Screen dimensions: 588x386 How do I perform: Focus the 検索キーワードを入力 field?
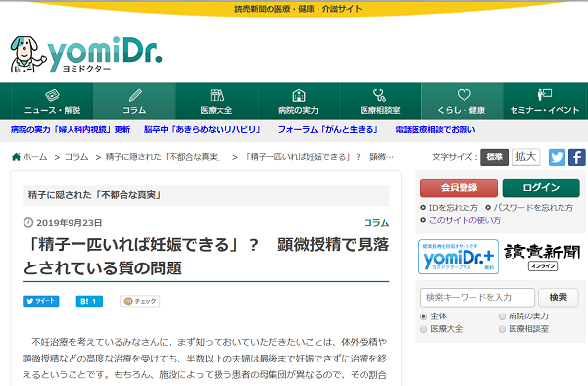pos(477,298)
